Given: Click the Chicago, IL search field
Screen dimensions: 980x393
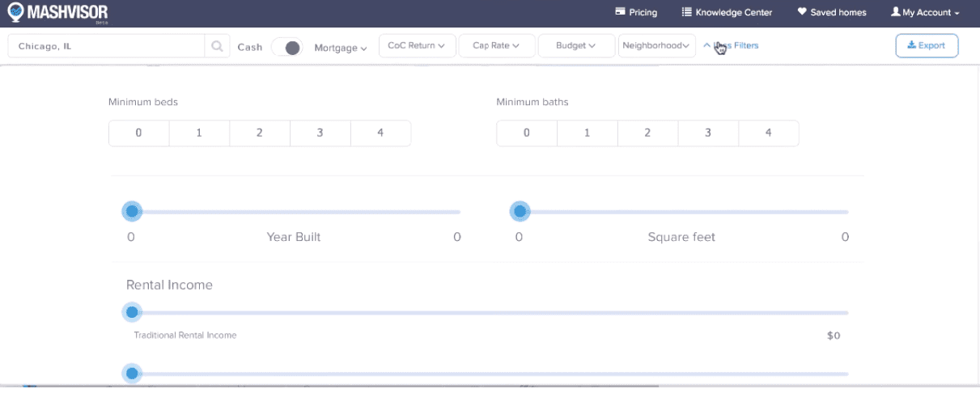Looking at the screenshot, I should pyautogui.click(x=105, y=47).
